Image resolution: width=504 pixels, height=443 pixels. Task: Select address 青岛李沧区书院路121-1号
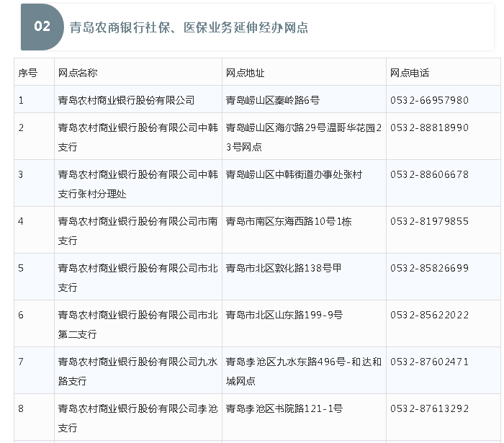[x=284, y=408]
